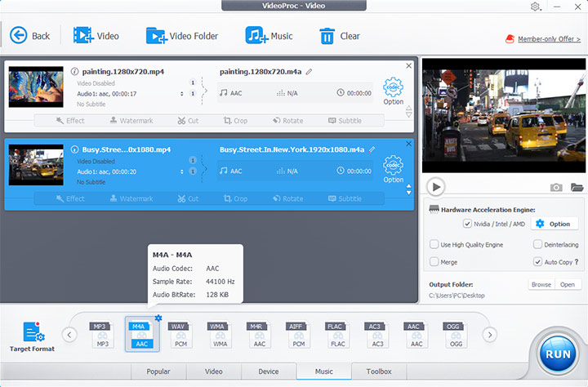This screenshot has width=588, height=387.
Task: Click the Auto Copy help question mark
Action: (x=577, y=262)
